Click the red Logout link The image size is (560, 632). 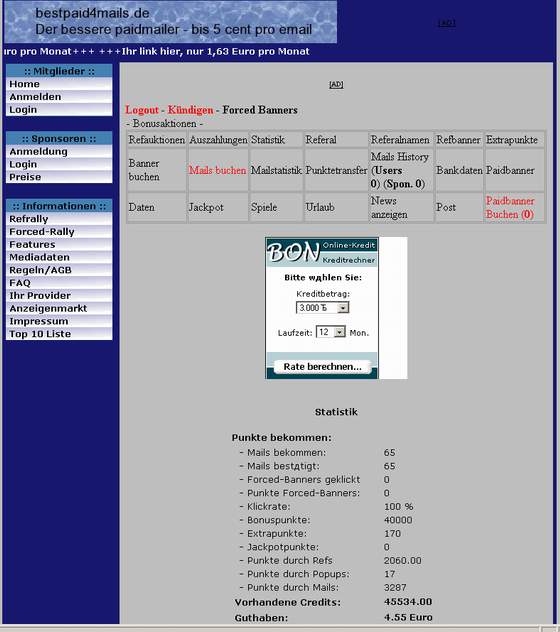(142, 110)
